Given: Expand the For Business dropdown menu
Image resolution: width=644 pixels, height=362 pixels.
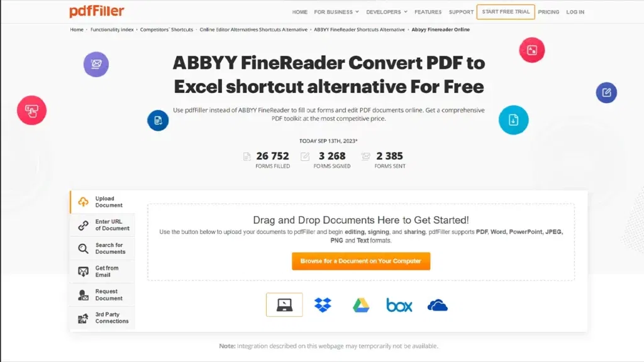Looking at the screenshot, I should tap(336, 12).
